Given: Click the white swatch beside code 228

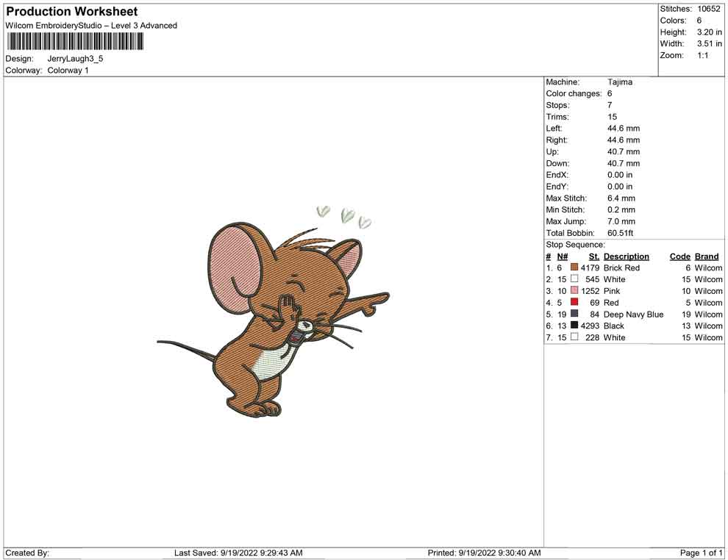Looking at the screenshot, I should pos(574,337).
